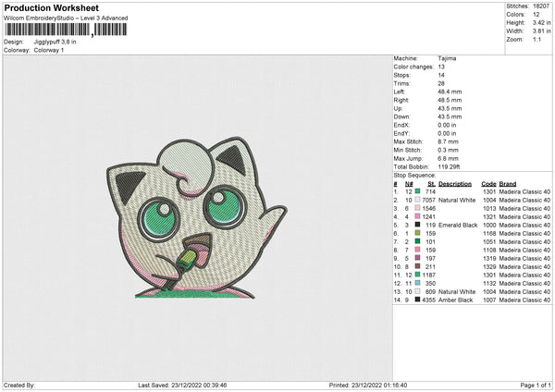Click the 'Brand' column header

click(x=508, y=184)
